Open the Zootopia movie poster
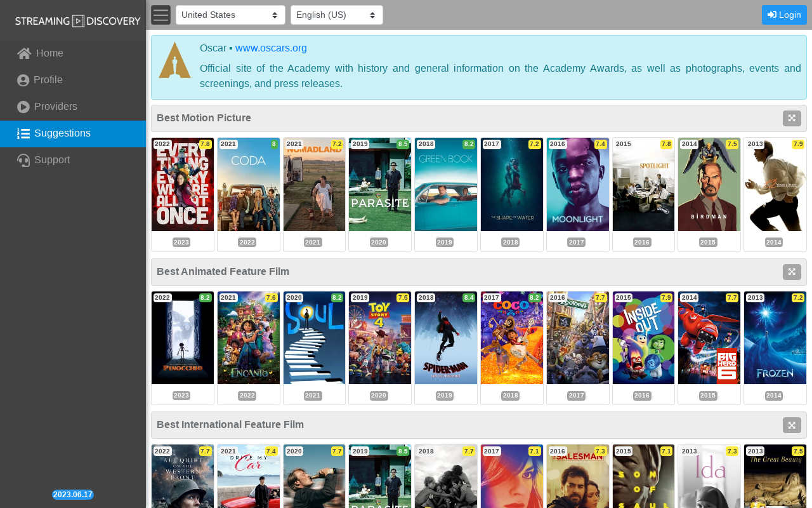Screen dimensions: 812x508 point(578,338)
